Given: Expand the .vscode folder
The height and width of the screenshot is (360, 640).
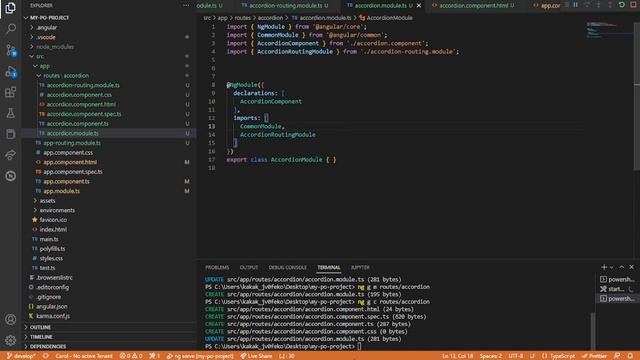Looking at the screenshot, I should click(x=46, y=37).
